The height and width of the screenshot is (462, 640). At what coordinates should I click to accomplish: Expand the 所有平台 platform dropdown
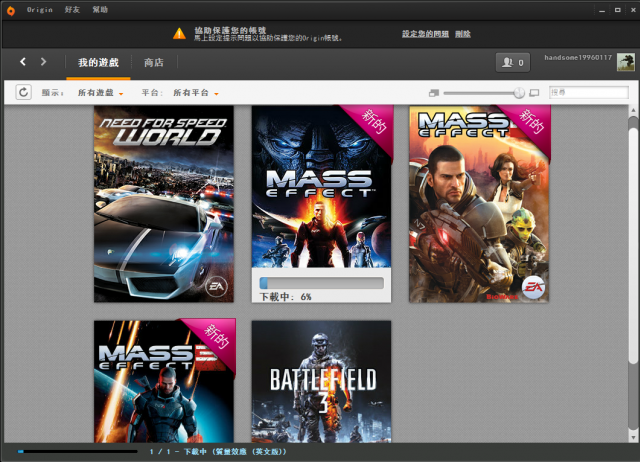pos(196,93)
